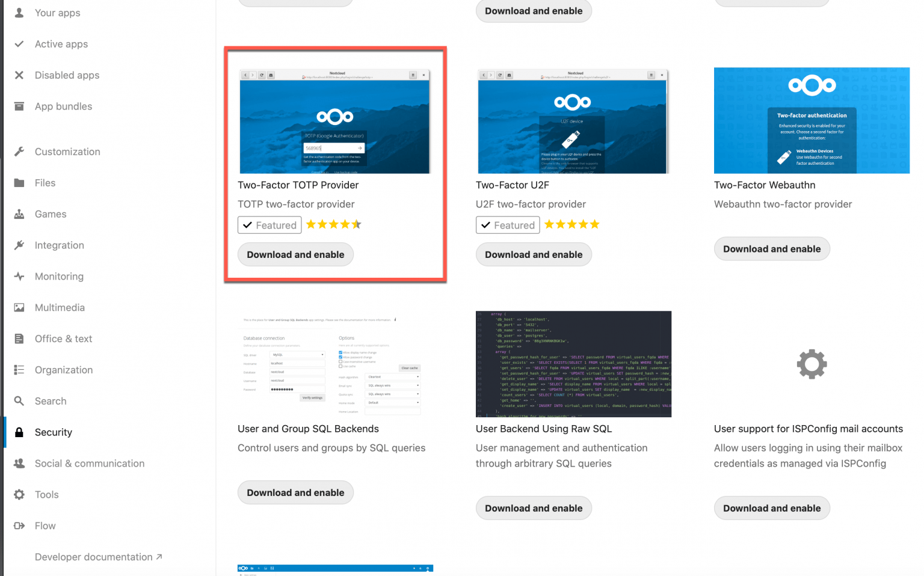The height and width of the screenshot is (576, 924).
Task: Download and enable ISPConfig mail accounts support
Action: click(x=772, y=508)
